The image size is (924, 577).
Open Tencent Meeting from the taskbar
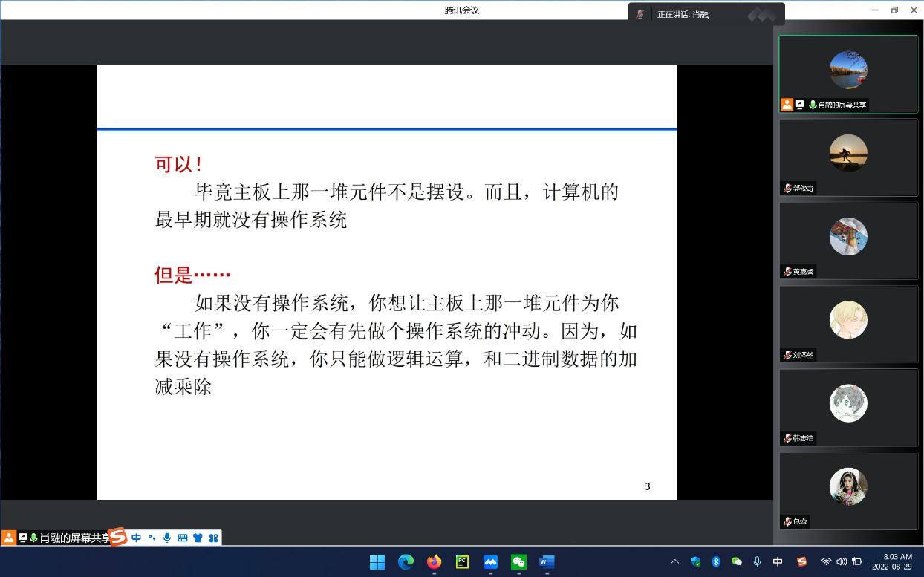[490, 562]
